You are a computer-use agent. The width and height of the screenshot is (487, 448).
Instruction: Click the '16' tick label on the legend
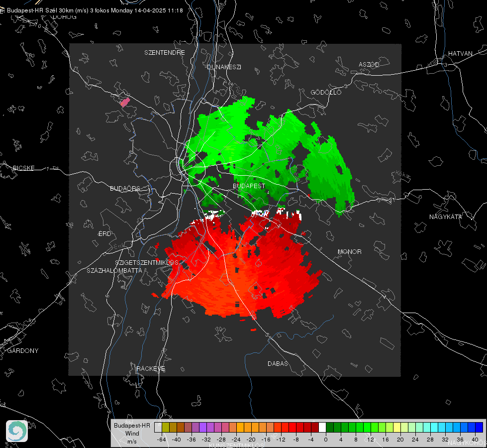tap(386, 440)
